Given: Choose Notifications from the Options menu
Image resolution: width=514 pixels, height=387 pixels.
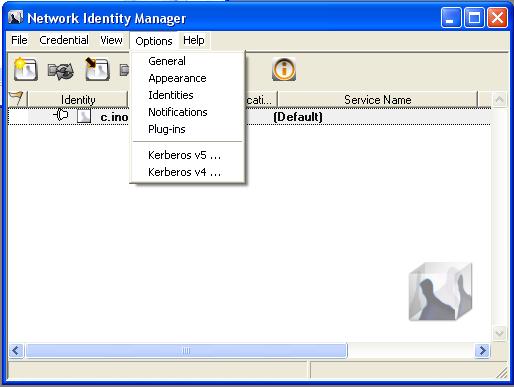Looking at the screenshot, I should pyautogui.click(x=187, y=112).
